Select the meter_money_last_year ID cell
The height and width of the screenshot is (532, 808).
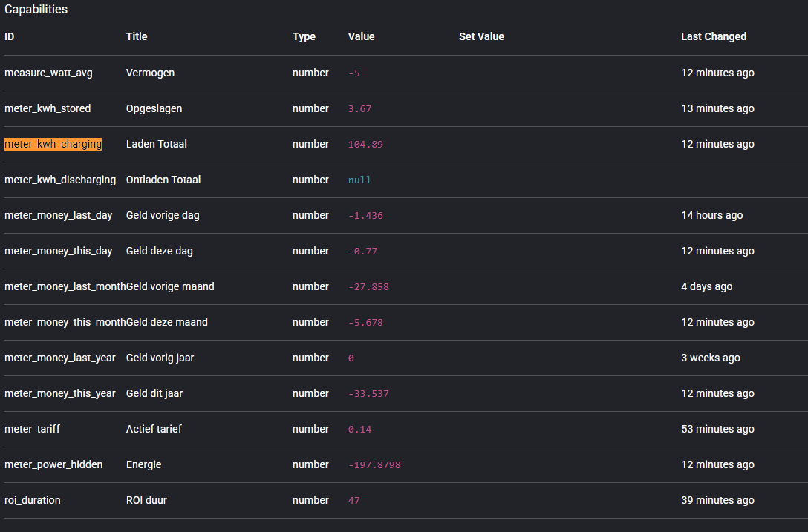click(59, 358)
